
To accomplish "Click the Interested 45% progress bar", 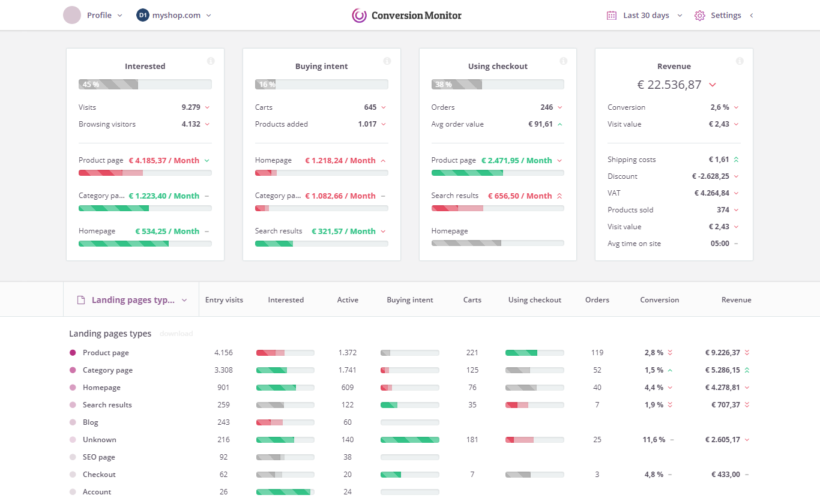I will click(x=145, y=85).
